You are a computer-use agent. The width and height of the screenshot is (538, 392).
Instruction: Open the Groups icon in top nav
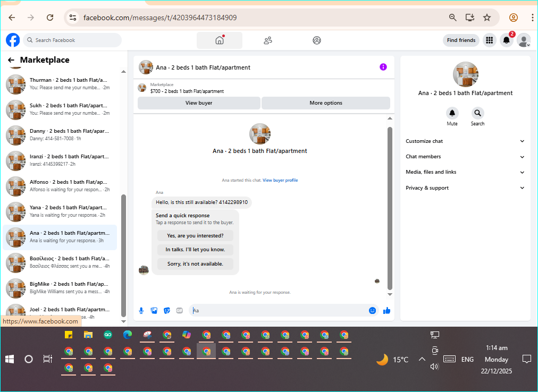click(x=317, y=40)
